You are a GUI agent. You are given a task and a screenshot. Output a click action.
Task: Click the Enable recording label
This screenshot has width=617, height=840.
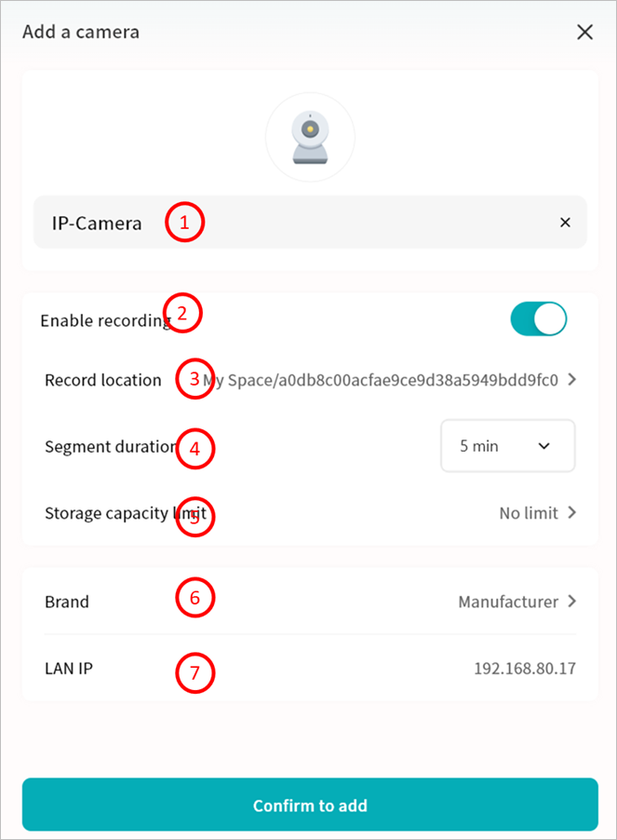click(x=102, y=320)
